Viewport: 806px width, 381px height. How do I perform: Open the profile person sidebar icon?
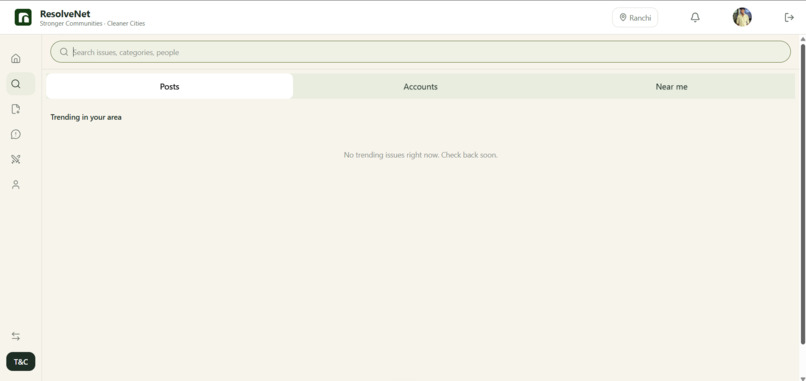[x=16, y=185]
